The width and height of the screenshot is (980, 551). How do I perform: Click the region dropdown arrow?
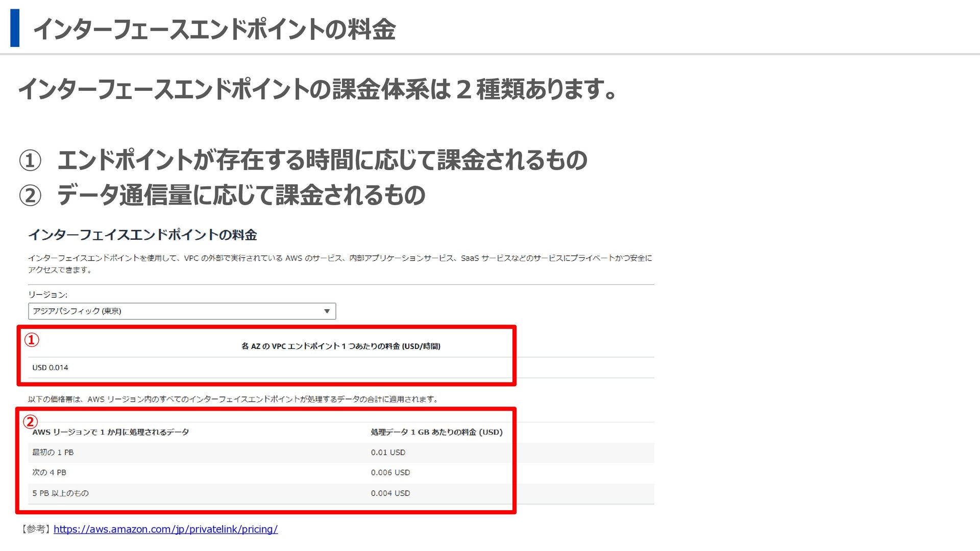point(327,311)
